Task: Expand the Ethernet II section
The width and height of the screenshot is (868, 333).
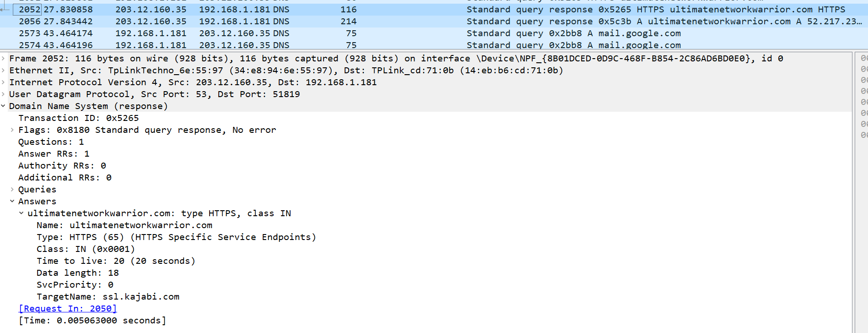Action: 3,71
